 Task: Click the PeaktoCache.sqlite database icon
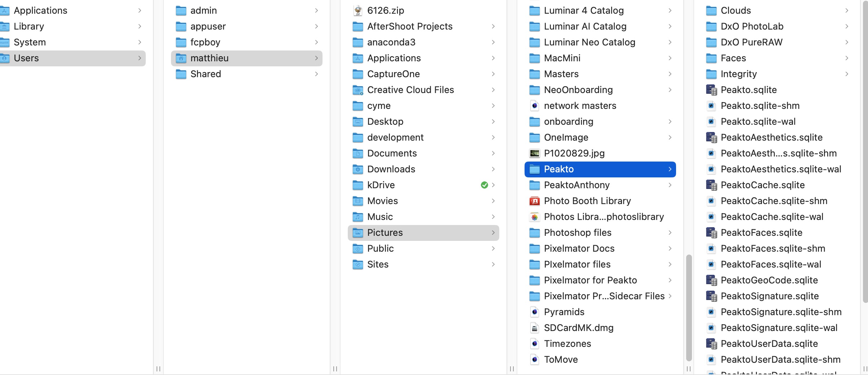coord(711,185)
